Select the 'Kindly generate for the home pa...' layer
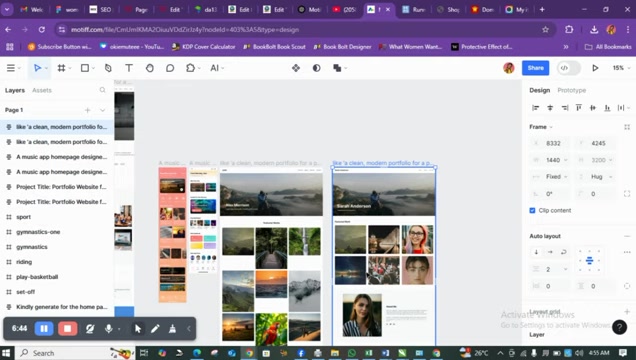The height and width of the screenshot is (360, 636). tap(57, 307)
